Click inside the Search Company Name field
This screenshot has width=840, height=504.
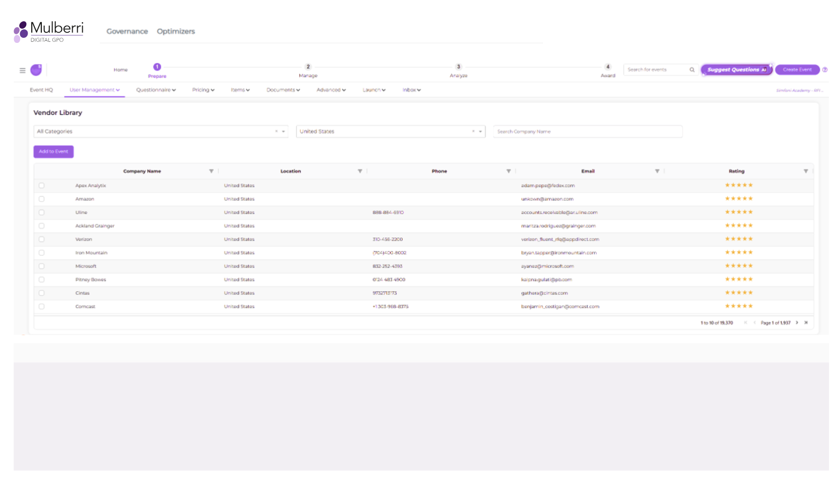[588, 131]
